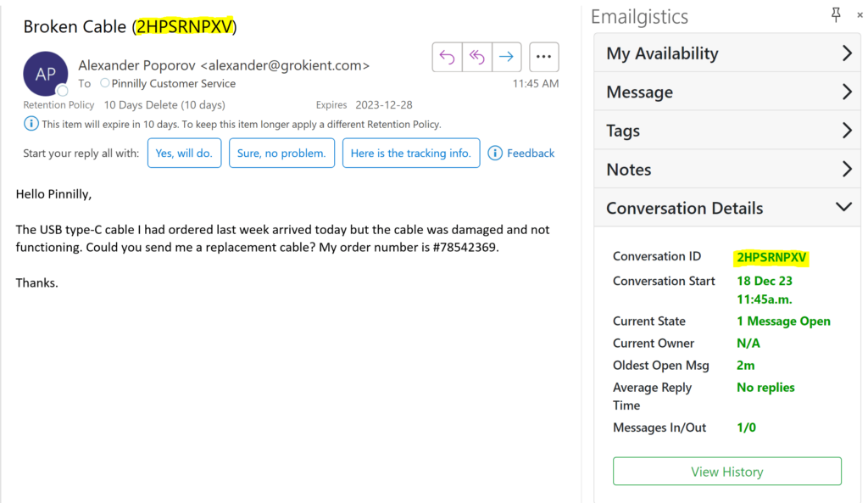Click the Current Owner label
868x503 pixels.
tap(654, 344)
